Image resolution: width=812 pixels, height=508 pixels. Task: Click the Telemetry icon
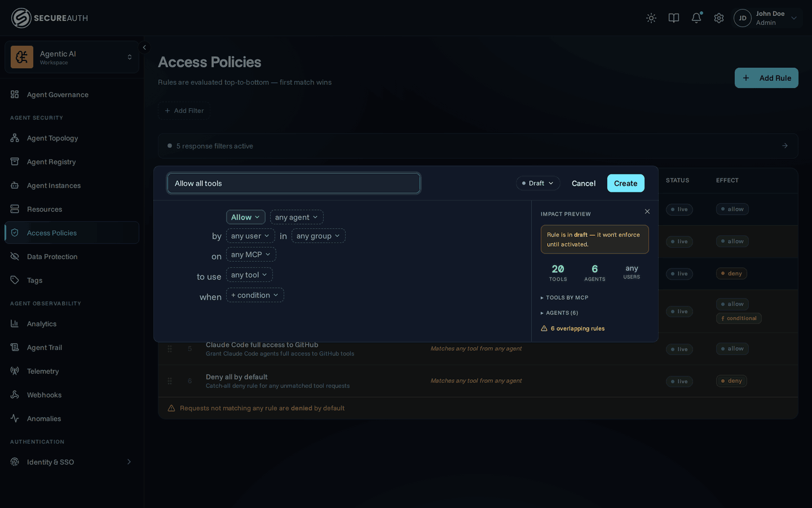15,371
